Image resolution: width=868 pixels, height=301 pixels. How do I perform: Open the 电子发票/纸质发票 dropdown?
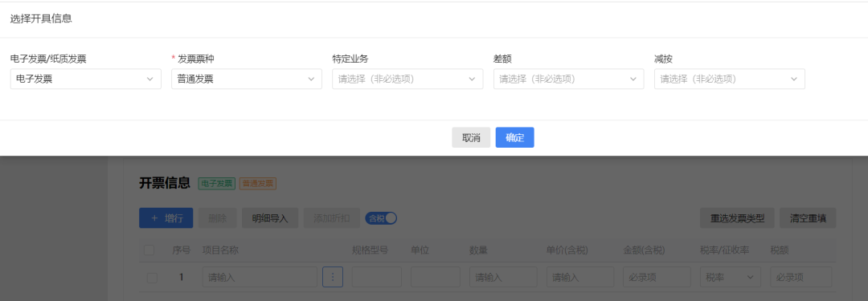(86, 79)
